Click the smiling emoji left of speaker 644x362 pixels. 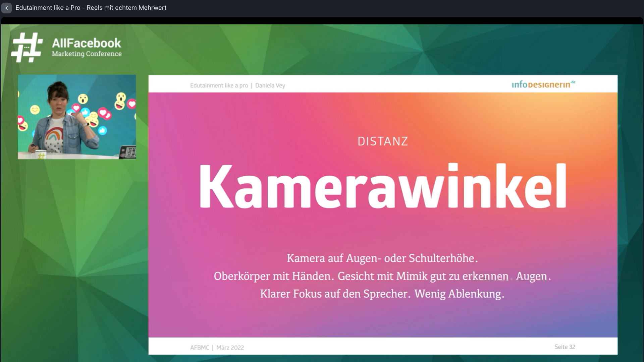coord(35,110)
